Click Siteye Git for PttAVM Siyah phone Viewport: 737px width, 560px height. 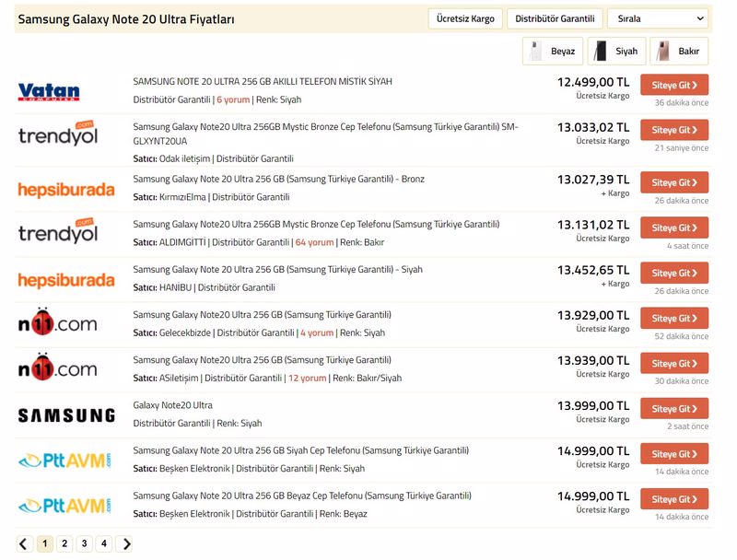(674, 454)
